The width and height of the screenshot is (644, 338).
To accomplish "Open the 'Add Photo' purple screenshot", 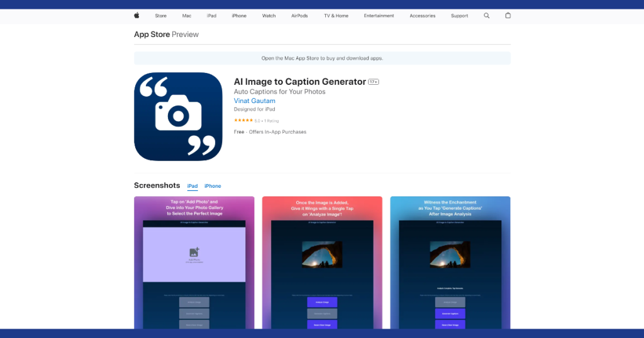I will click(194, 263).
